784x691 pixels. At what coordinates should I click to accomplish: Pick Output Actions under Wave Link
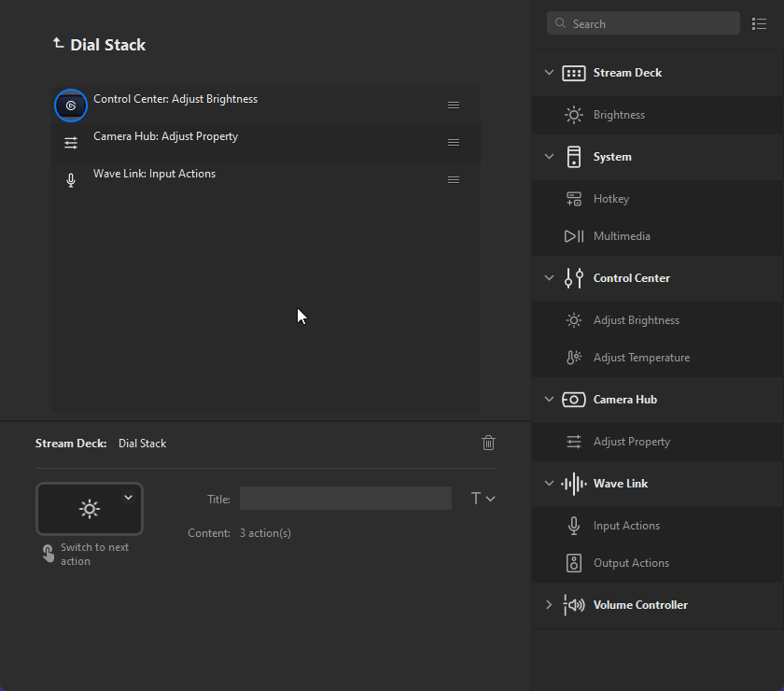pyautogui.click(x=631, y=563)
